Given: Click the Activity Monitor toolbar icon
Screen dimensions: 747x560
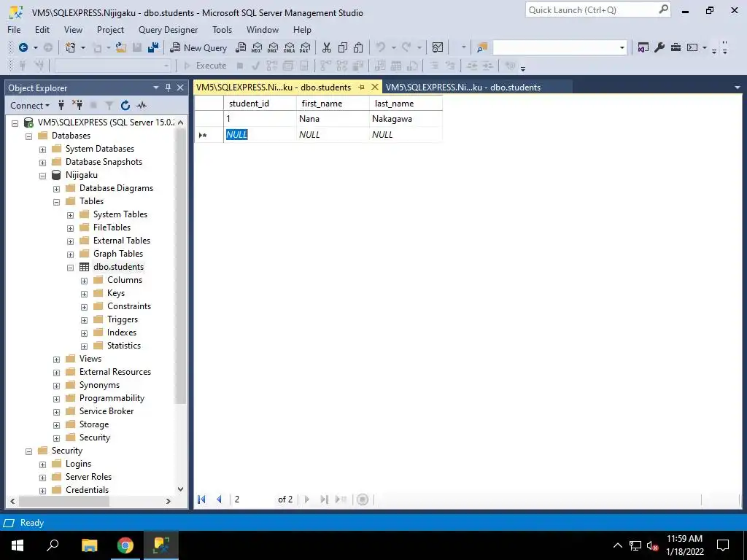Looking at the screenshot, I should (438, 47).
